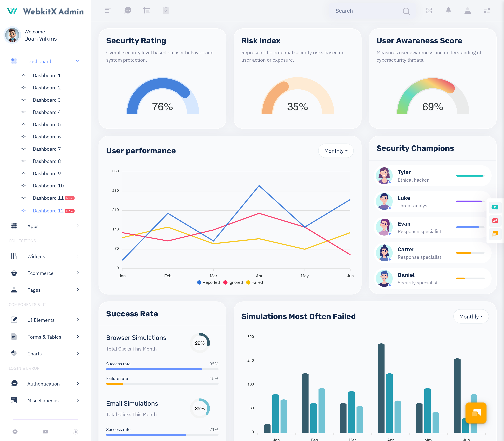Image resolution: width=504 pixels, height=441 pixels.
Task: Click Tyler's teal progress bar
Action: pyautogui.click(x=470, y=176)
